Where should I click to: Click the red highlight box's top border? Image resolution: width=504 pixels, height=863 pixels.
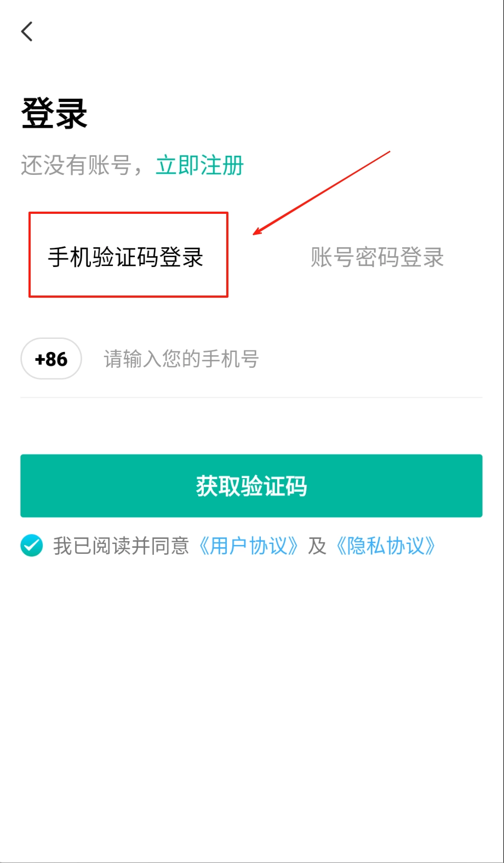128,213
